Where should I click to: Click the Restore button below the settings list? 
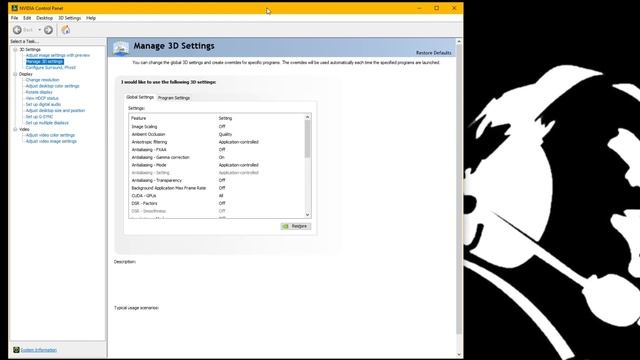[x=296, y=226]
